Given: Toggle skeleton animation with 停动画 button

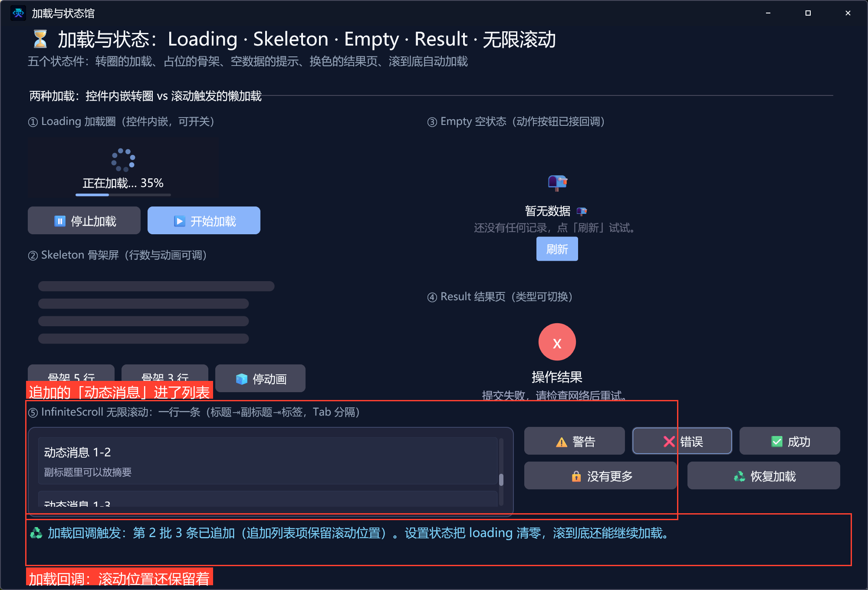Looking at the screenshot, I should coord(260,379).
